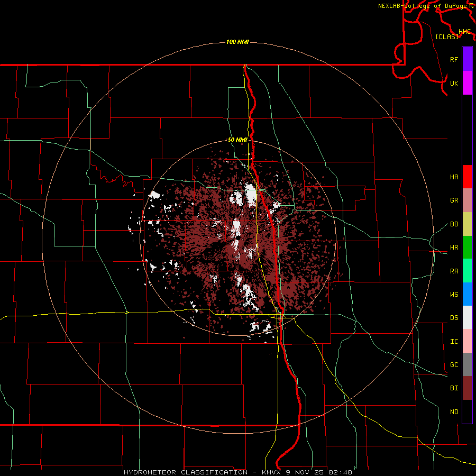Image resolution: width=476 pixels, height=476 pixels.
Task: Click the HA red legend swatch
Action: tap(467, 177)
